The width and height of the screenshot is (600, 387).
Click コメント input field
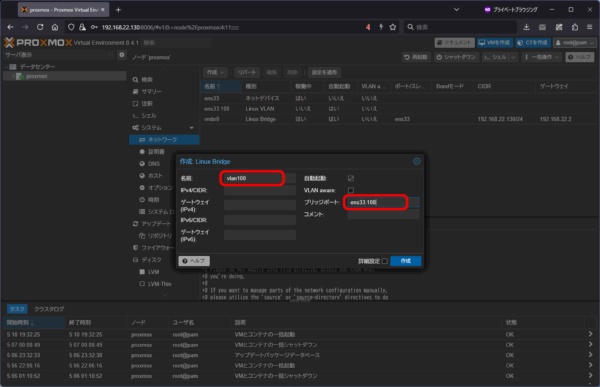pyautogui.click(x=383, y=214)
